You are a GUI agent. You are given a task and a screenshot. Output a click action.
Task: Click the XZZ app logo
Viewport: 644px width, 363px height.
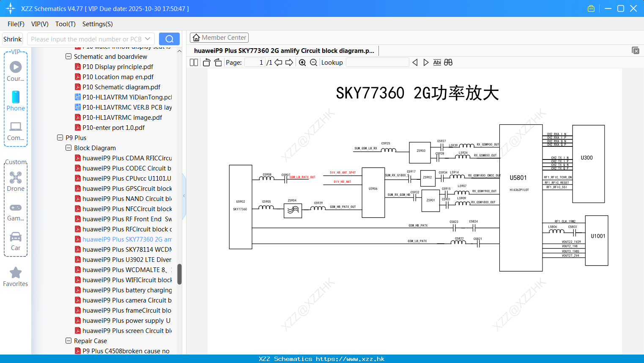[11, 8]
